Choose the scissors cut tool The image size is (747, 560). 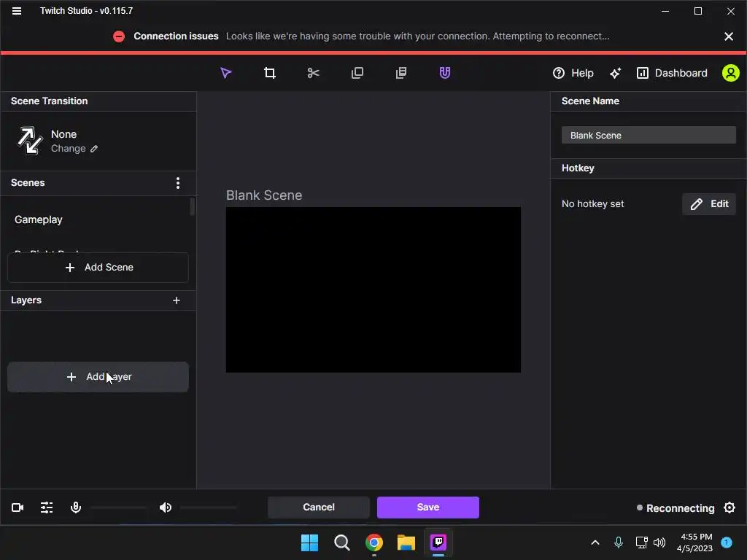pos(313,73)
